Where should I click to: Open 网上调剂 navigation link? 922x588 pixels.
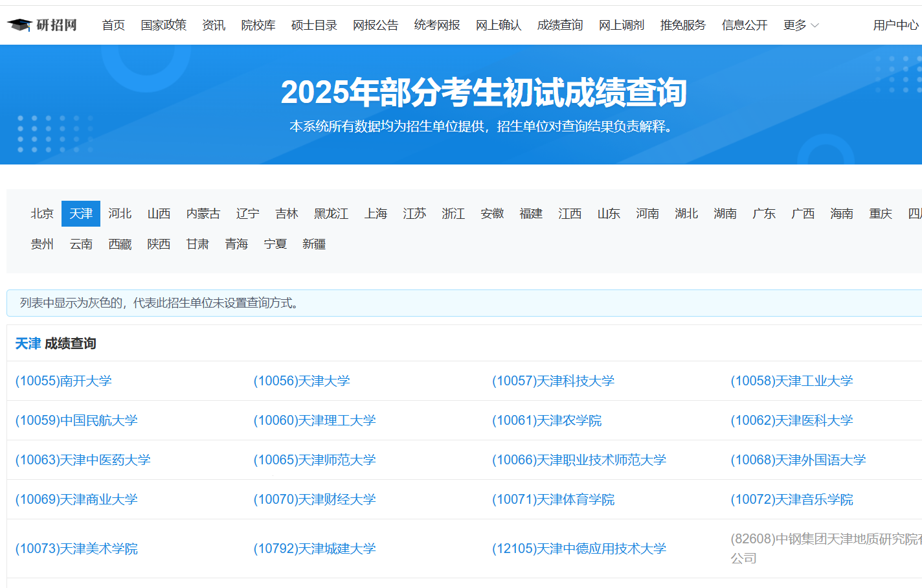point(622,25)
